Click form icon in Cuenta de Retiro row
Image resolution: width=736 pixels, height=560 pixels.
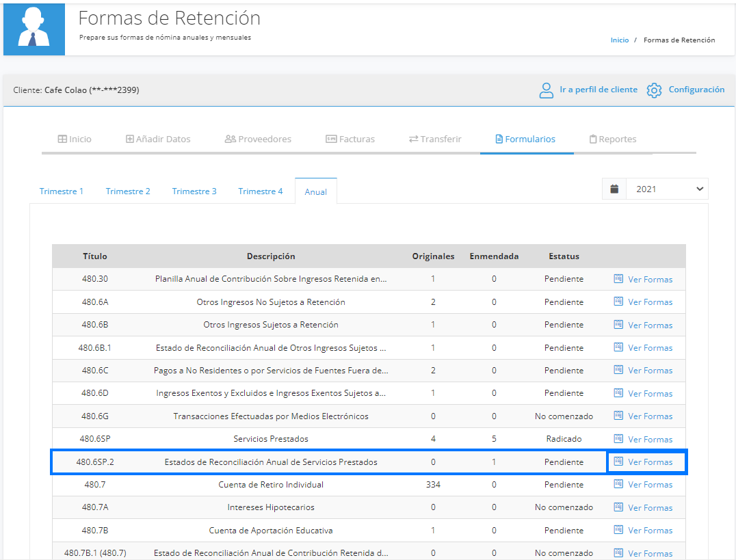[618, 484]
